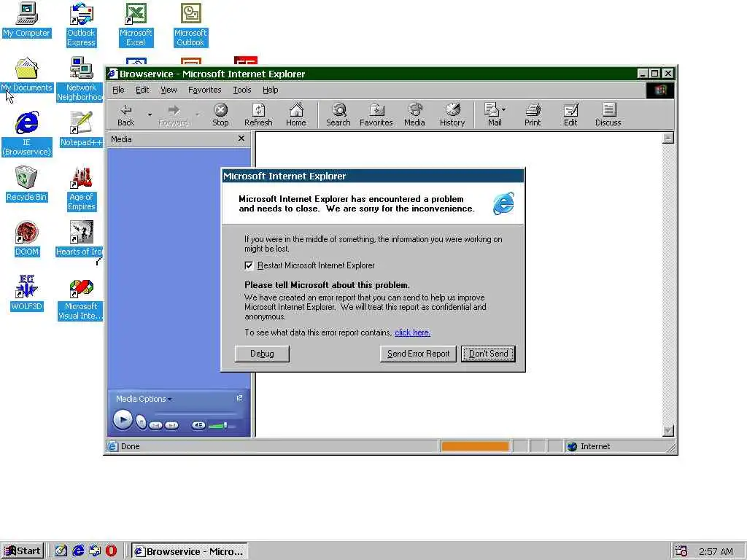This screenshot has width=747, height=560.
Task: Select the WOLF3D desktop icon
Action: click(27, 293)
